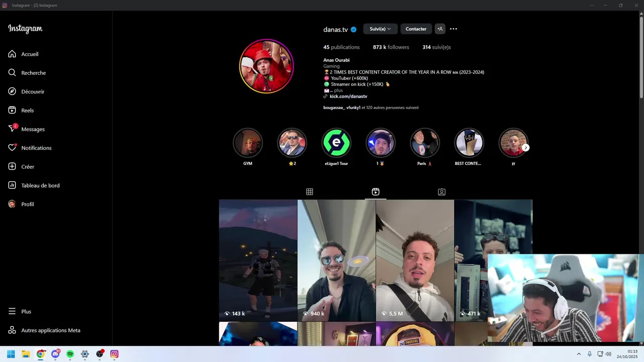Open the ⭐2 story highlight
The height and width of the screenshot is (362, 644).
pos(292,143)
